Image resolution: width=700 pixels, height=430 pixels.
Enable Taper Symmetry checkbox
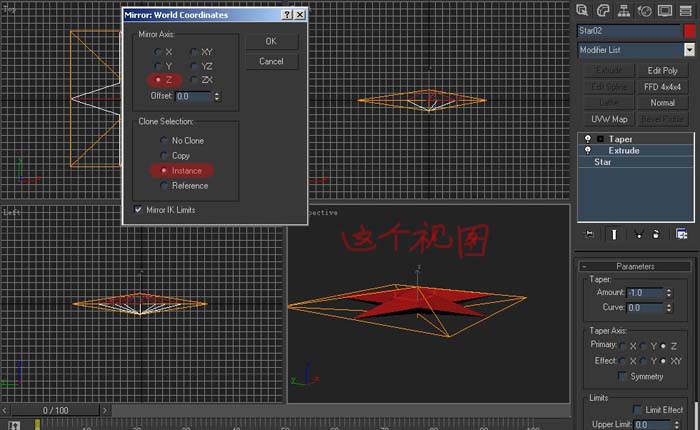[x=621, y=376]
